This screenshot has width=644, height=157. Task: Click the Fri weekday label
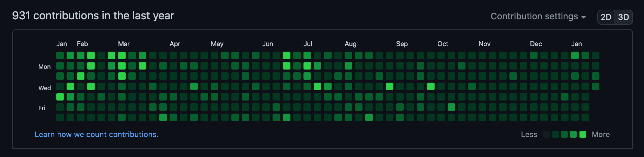tap(42, 108)
